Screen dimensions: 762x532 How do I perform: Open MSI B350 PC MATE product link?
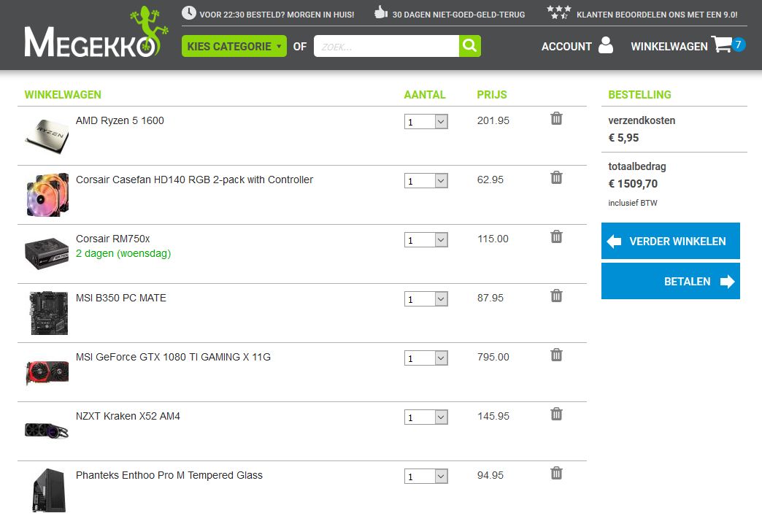pyautogui.click(x=121, y=298)
